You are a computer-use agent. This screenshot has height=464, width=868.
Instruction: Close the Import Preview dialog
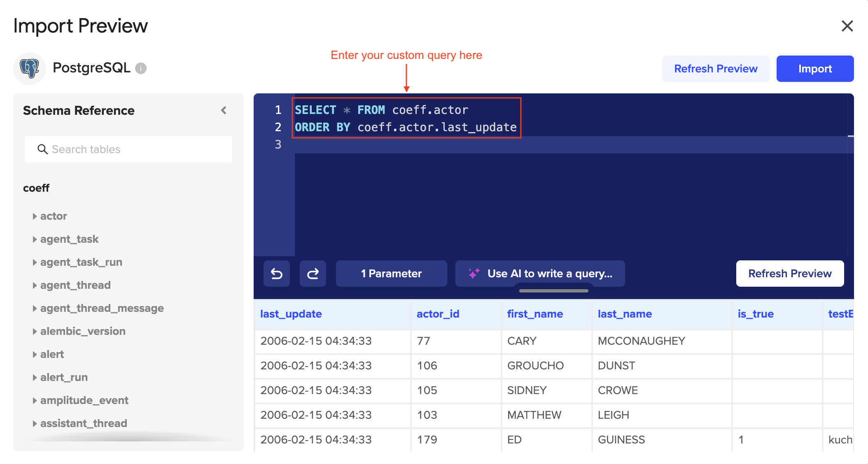pyautogui.click(x=847, y=26)
